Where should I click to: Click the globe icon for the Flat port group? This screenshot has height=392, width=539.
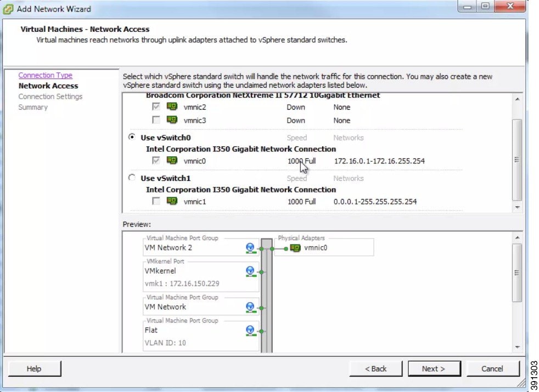[x=251, y=330]
